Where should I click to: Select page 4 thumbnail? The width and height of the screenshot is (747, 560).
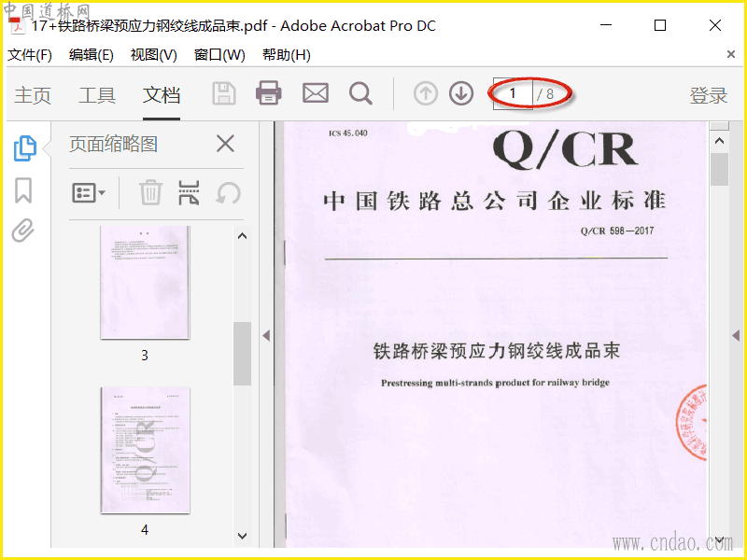pos(145,451)
